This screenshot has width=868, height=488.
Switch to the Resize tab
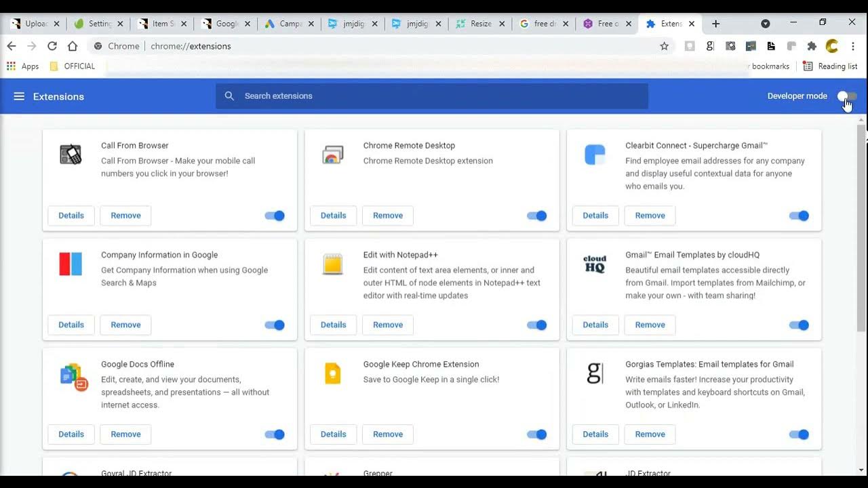pyautogui.click(x=480, y=24)
